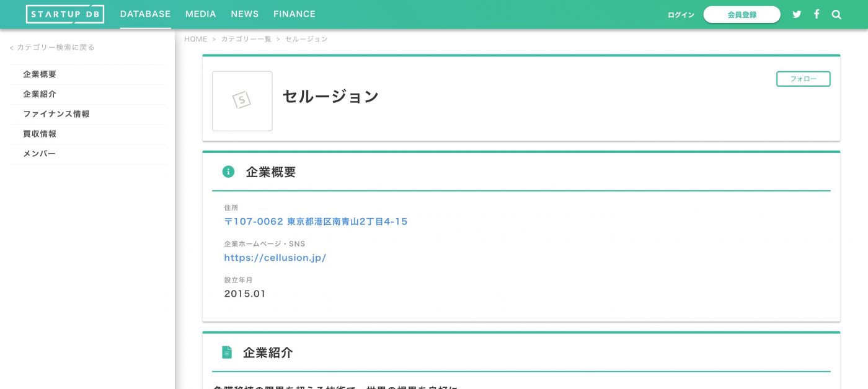Open カテゴリー一覧 from the breadcrumb trail
This screenshot has height=389, width=868.
(x=247, y=38)
